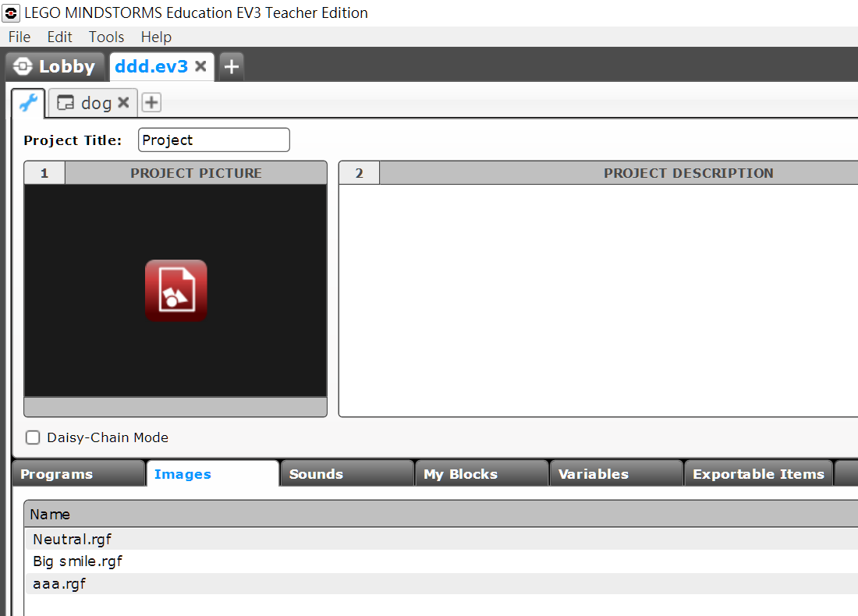Image resolution: width=858 pixels, height=616 pixels.
Task: Click the Project Description text area
Action: coord(598,300)
